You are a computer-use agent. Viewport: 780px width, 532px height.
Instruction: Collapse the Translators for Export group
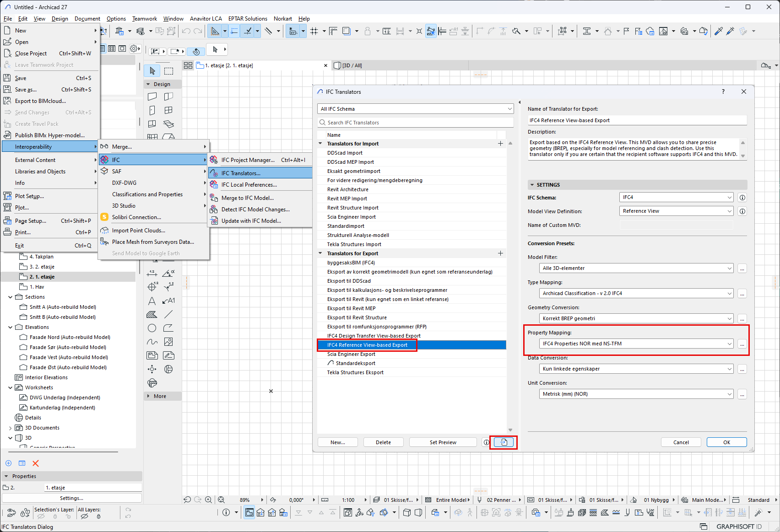click(x=320, y=253)
